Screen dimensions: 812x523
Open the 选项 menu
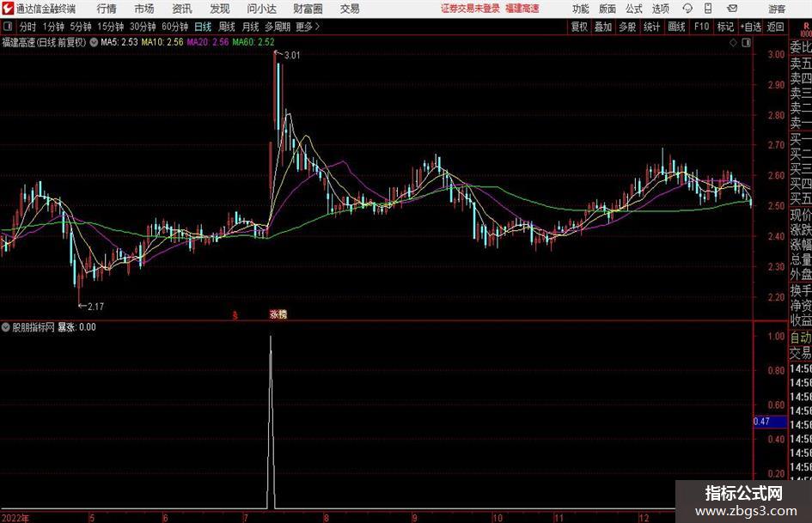click(x=660, y=9)
